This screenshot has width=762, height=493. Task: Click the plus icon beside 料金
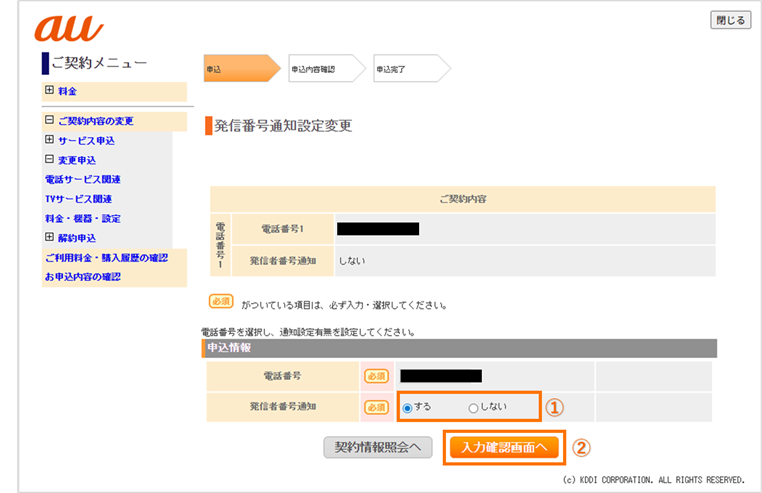click(x=49, y=91)
